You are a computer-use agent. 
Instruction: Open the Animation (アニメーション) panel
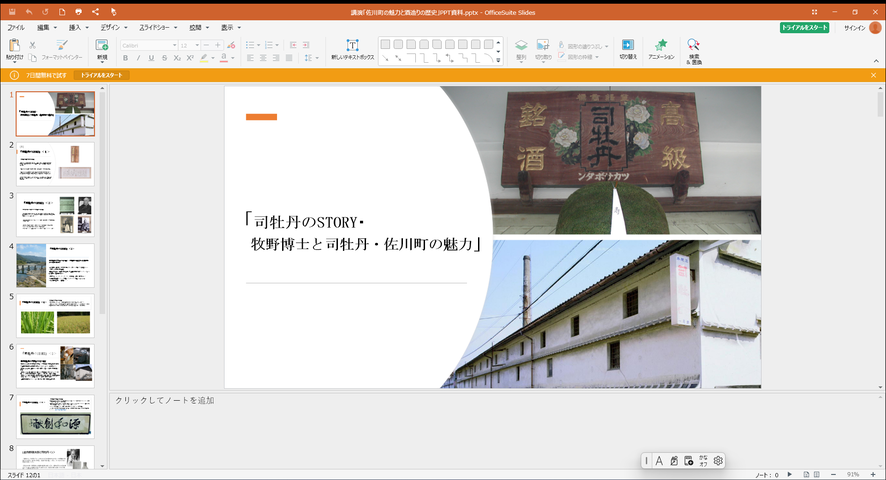tap(661, 50)
